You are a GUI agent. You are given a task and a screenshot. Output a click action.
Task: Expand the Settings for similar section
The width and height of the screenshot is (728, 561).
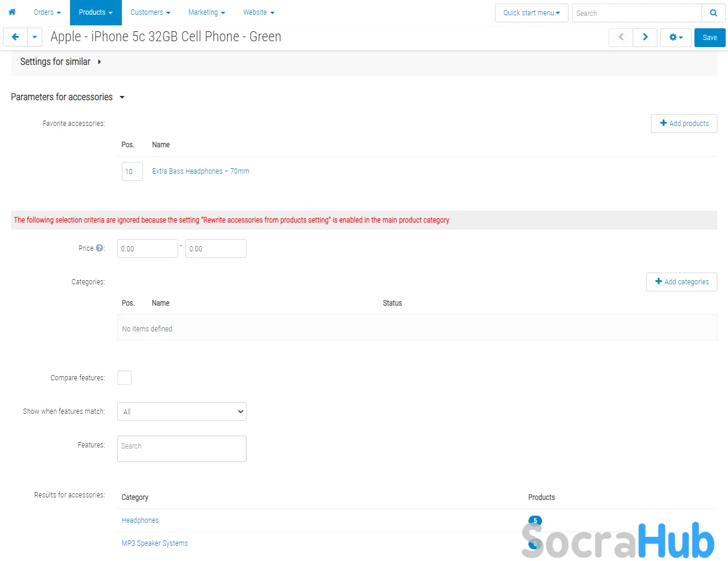(x=61, y=62)
